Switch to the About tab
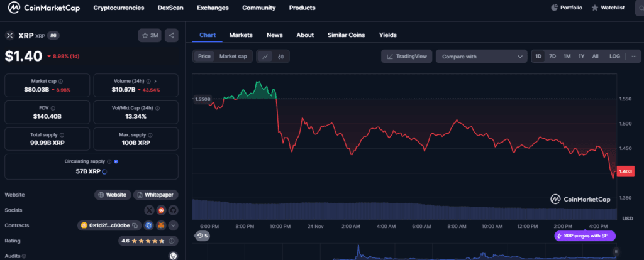The image size is (644, 260). (305, 35)
